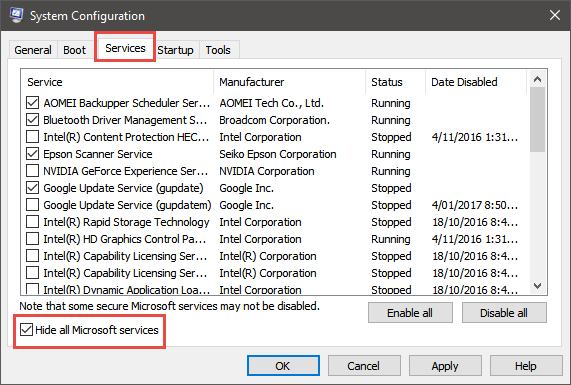The height and width of the screenshot is (385, 571).
Task: Select the Epson Scanner Service row name
Action: pyautogui.click(x=98, y=154)
